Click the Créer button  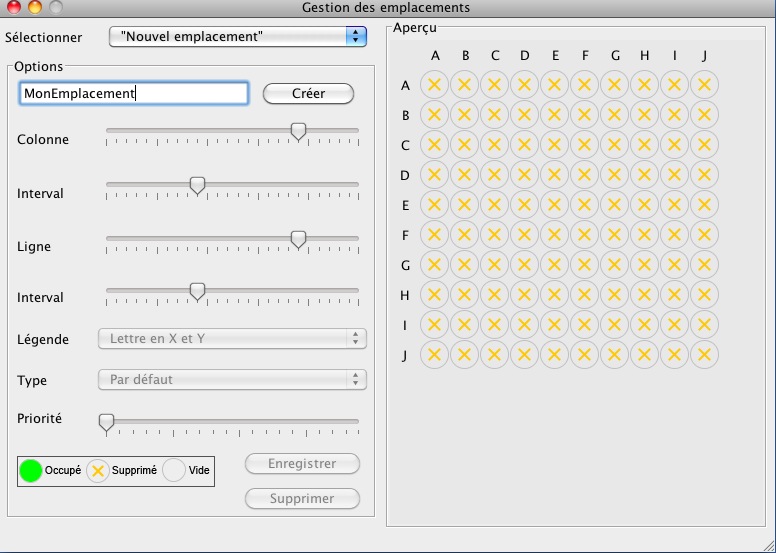tap(308, 94)
